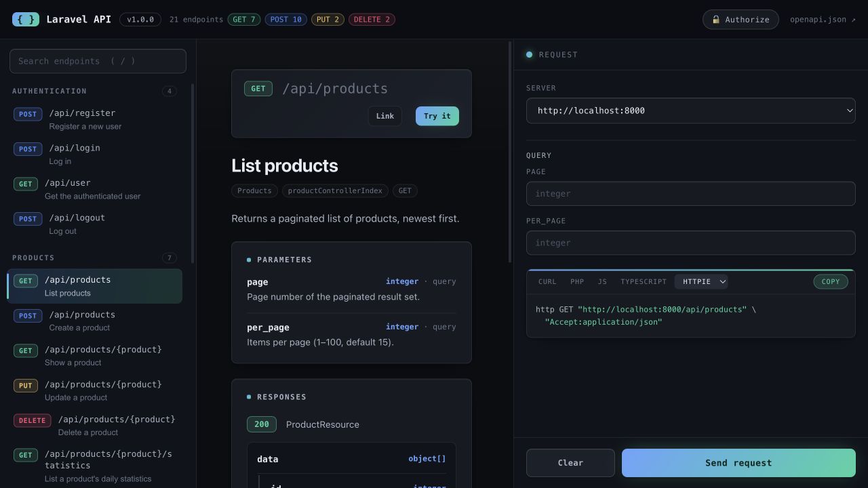Filter by DELETE 2 method badge

point(372,20)
